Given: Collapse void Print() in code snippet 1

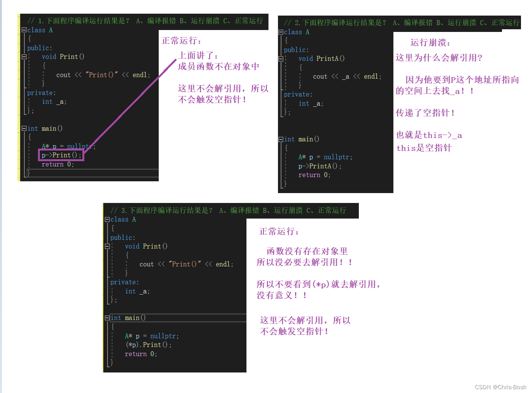Looking at the screenshot, I should pos(24,57).
